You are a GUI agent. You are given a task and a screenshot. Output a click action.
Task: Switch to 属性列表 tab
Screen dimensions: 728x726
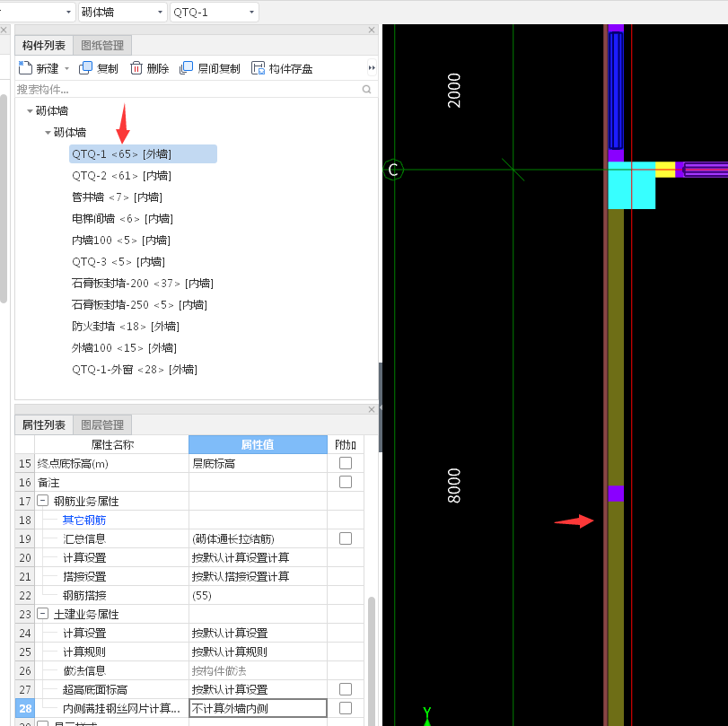[44, 424]
